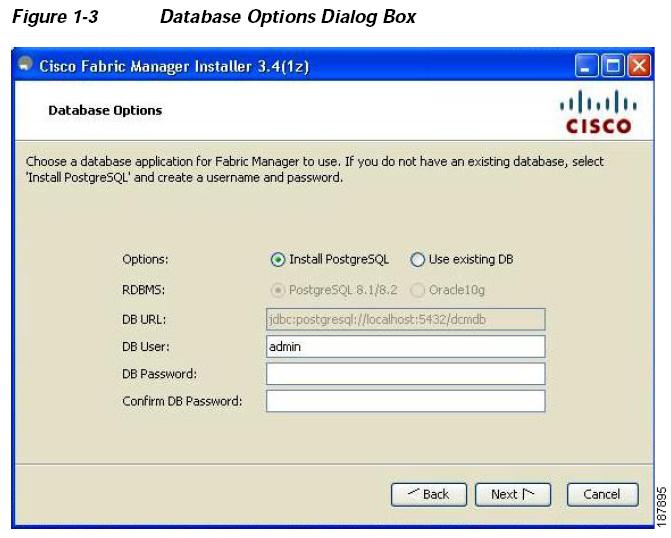Click the 'Options:' label
The image size is (671, 538).
tap(145, 259)
